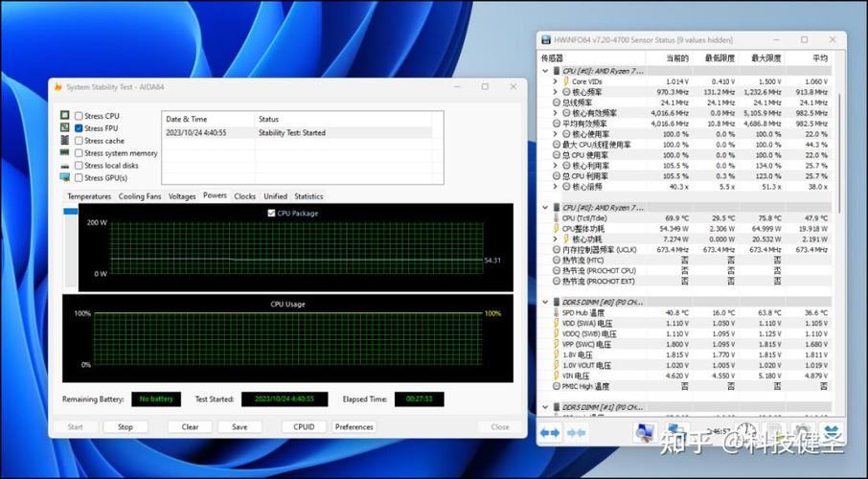Open the Cooling Fans tab

(140, 196)
